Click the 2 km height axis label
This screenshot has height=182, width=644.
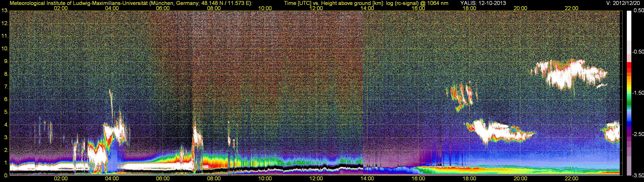coord(6,150)
